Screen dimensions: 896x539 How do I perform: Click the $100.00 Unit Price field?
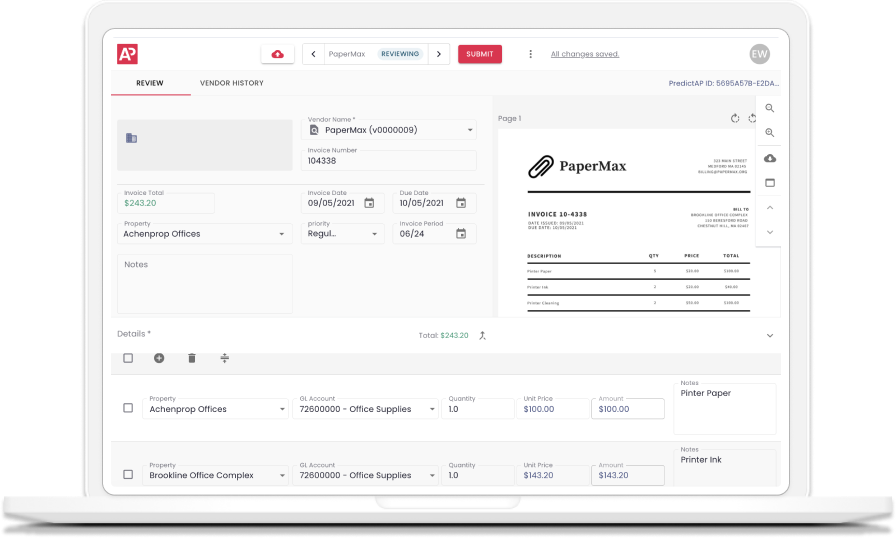tap(553, 409)
